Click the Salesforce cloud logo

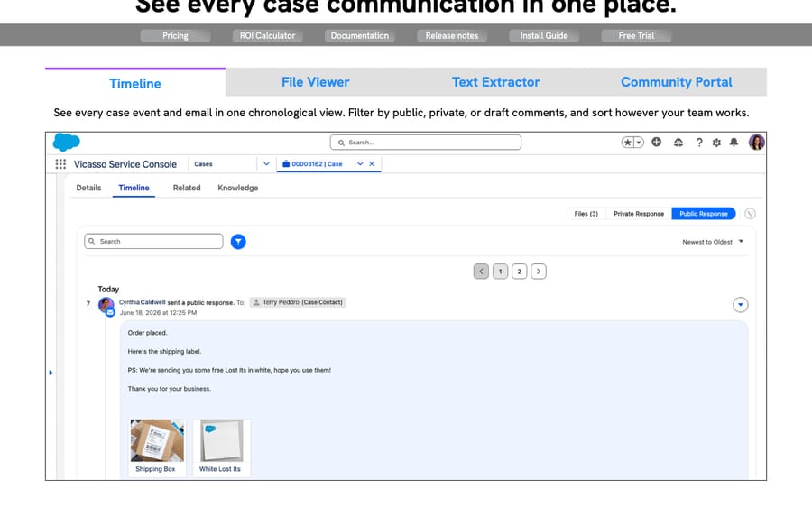[66, 142]
